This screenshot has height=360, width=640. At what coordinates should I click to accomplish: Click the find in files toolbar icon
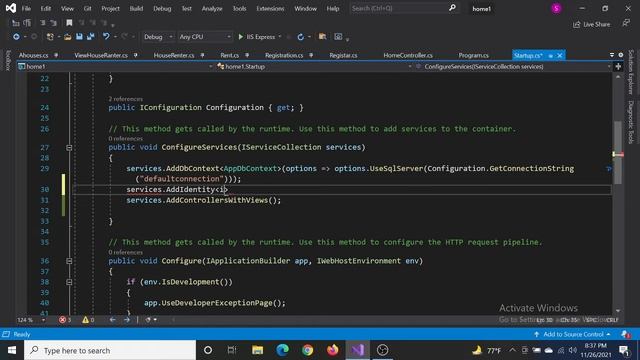pos(322,37)
